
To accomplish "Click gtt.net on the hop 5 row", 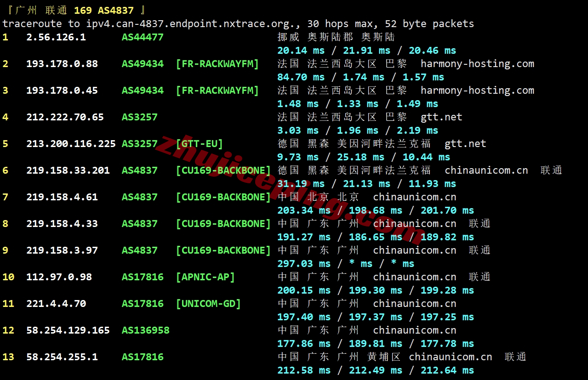I will point(465,144).
